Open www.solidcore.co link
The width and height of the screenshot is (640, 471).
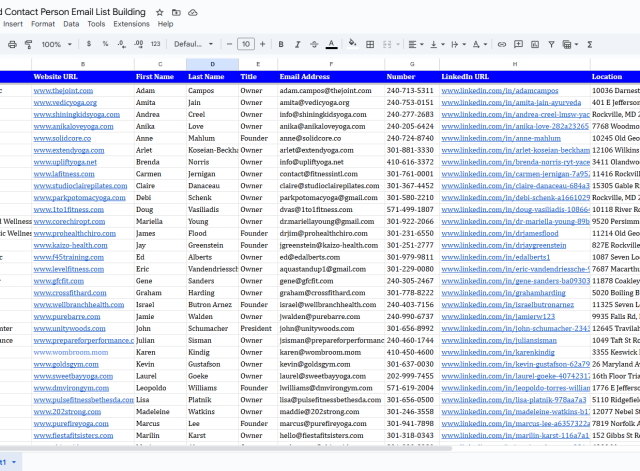(x=62, y=138)
